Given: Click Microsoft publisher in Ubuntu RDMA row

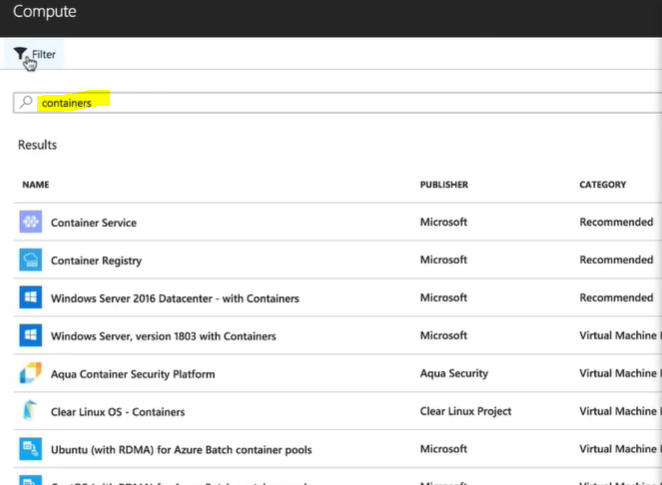Looking at the screenshot, I should pos(444,449).
